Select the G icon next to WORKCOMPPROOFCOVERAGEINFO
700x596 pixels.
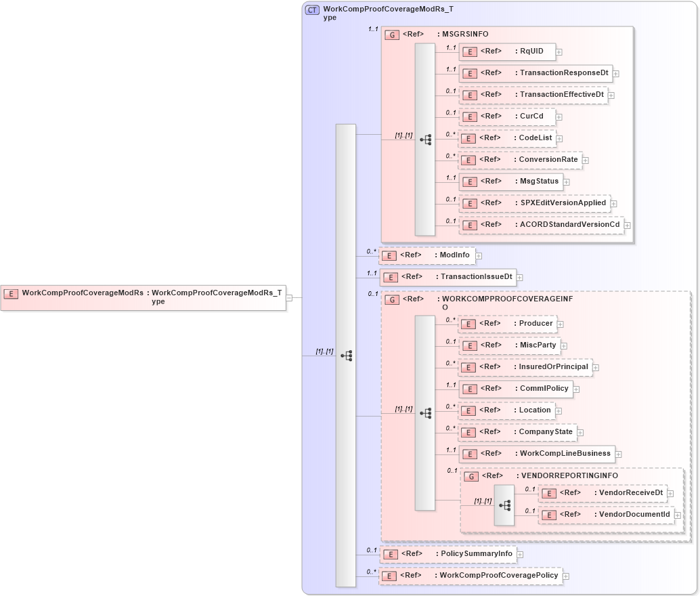tap(391, 299)
